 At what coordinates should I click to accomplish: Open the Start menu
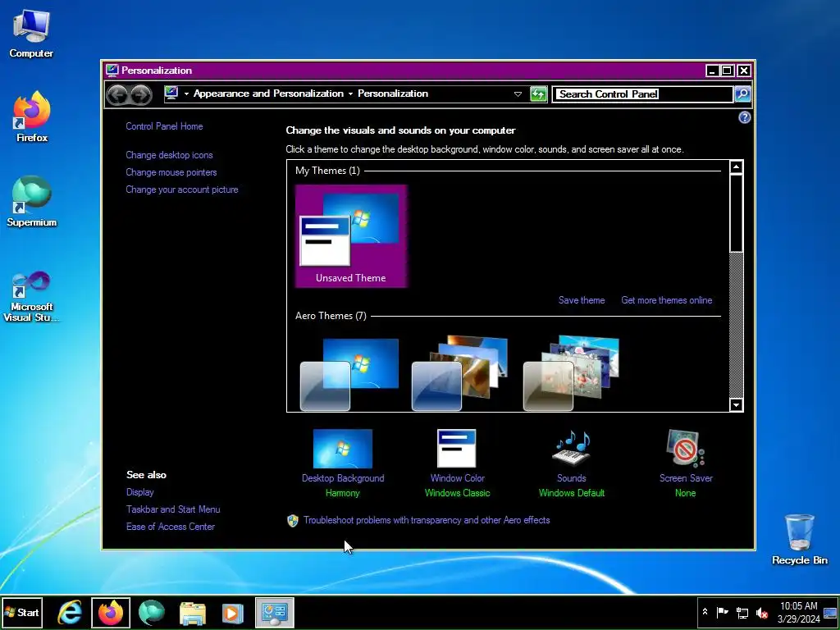[22, 612]
